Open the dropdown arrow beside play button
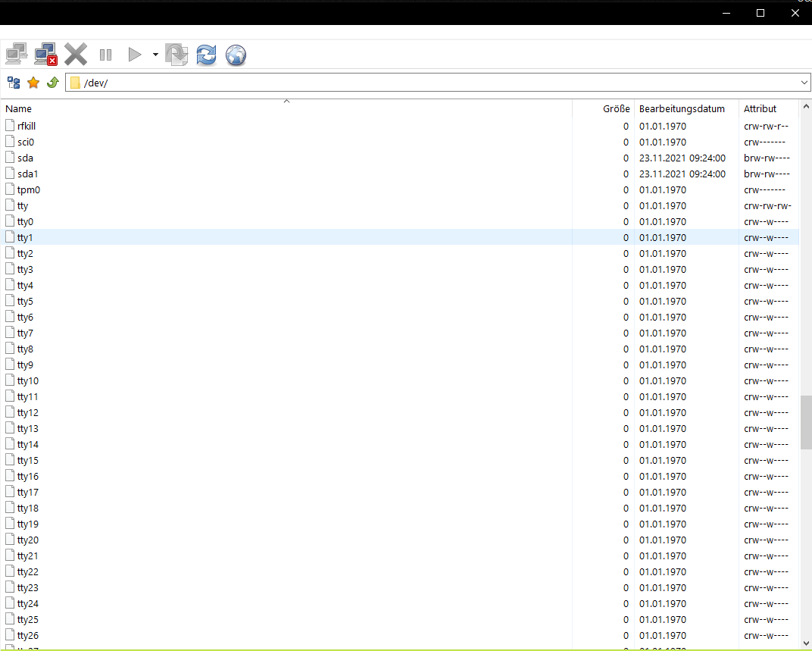 [x=155, y=55]
